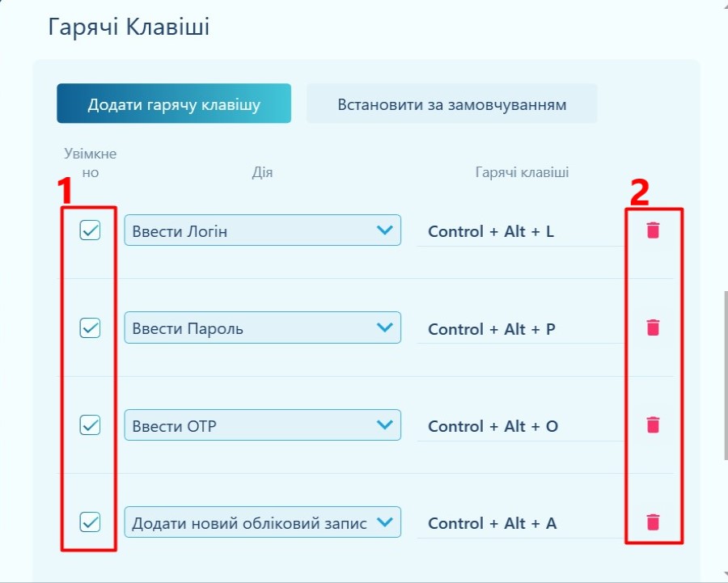Expand the Ввести Пароль action dropdown
This screenshot has width=728, height=583.
coord(262,328)
